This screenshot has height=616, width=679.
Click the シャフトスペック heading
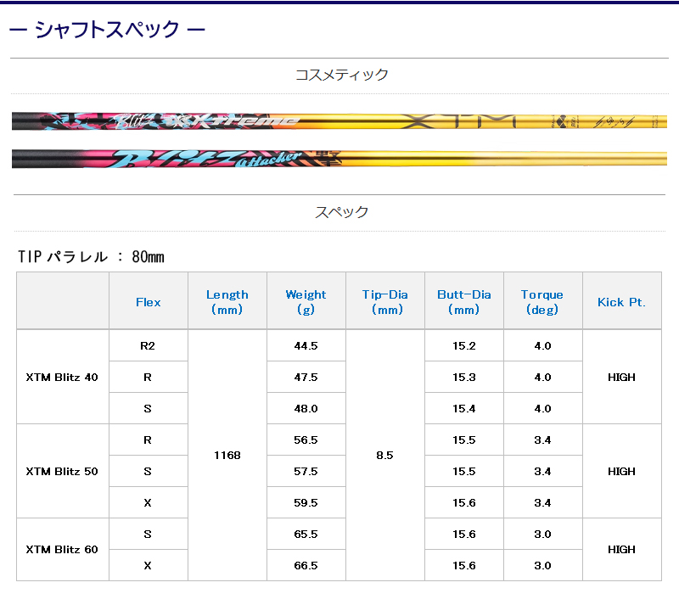(107, 30)
